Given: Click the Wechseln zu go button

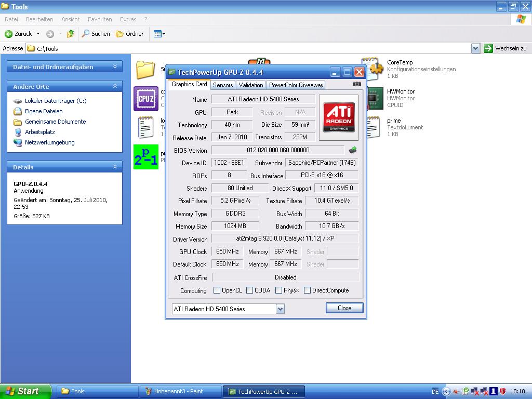Looking at the screenshot, I should coord(505,48).
